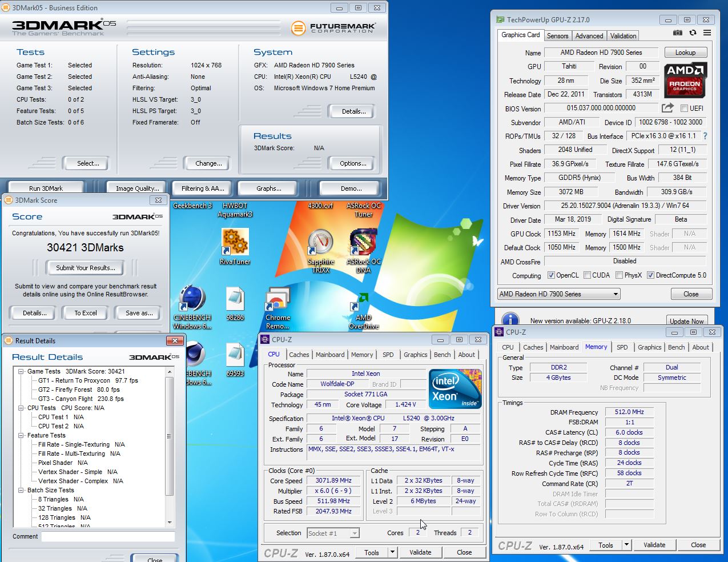The width and height of the screenshot is (728, 562).
Task: Open the SPD tab in the CPU-Z Memory window
Action: coord(622,347)
